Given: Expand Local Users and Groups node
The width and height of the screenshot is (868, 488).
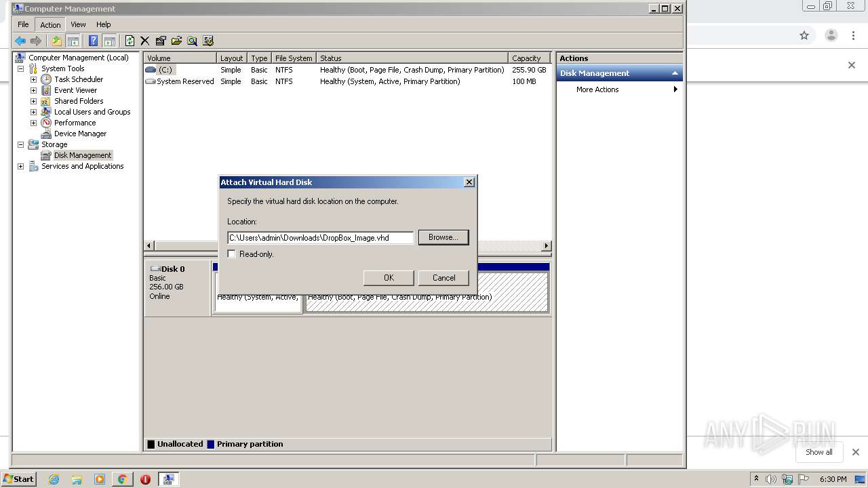Looking at the screenshot, I should tap(33, 112).
